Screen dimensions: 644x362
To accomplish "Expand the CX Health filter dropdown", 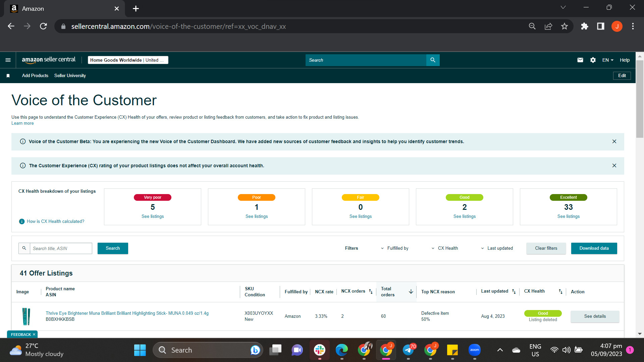I will [445, 248].
